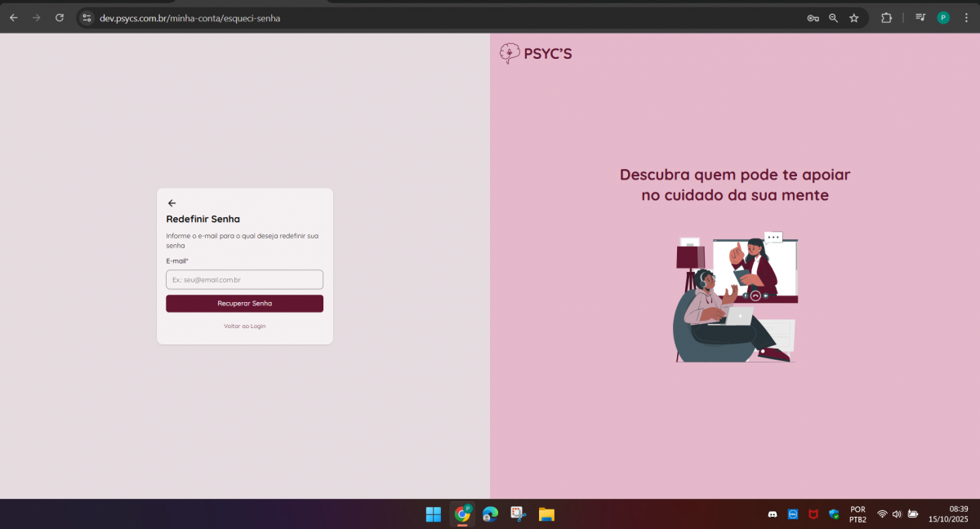Follow the Voltar ao Login link
Viewport: 980px width, 529px height.
point(244,326)
